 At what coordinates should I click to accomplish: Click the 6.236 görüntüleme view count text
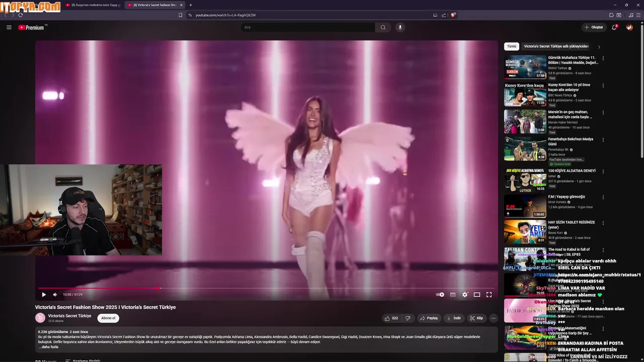[x=53, y=332]
